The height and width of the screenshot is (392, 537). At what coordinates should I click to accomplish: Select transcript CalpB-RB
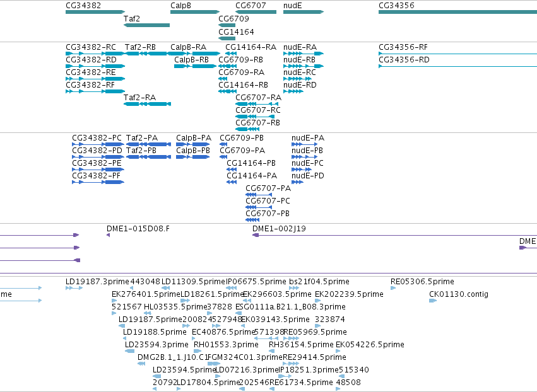coord(191,59)
